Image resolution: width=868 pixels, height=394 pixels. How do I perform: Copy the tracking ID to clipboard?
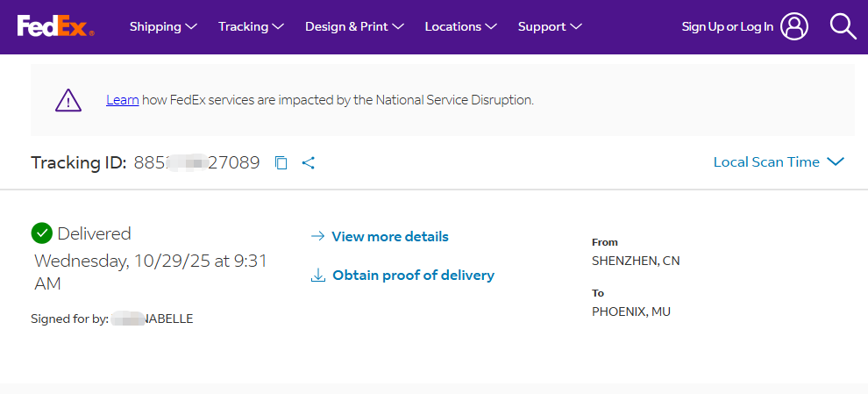(x=281, y=162)
